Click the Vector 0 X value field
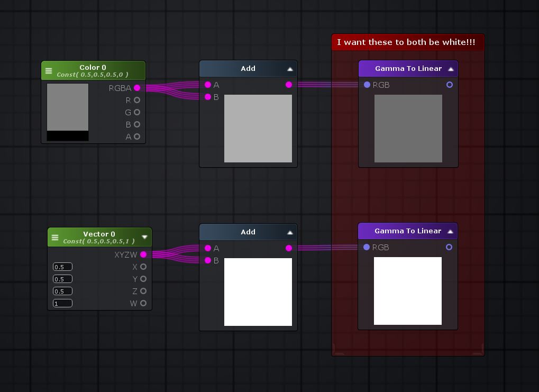539x392 pixels. pos(62,267)
